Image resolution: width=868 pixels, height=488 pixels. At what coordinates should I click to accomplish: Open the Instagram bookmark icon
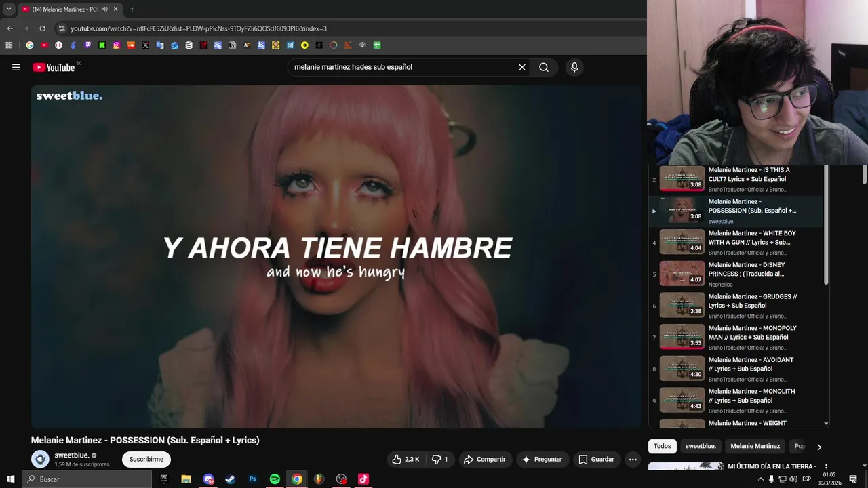tap(117, 45)
